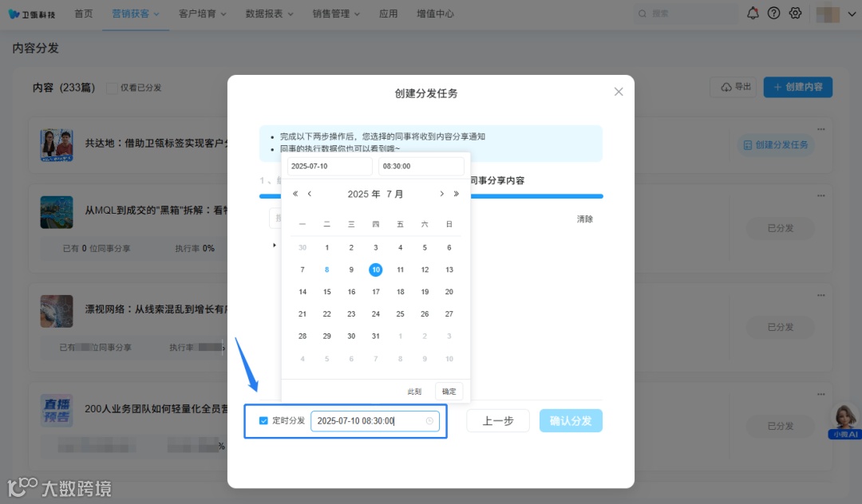
Task: Click the time input showing 08:30:00
Action: tap(421, 167)
